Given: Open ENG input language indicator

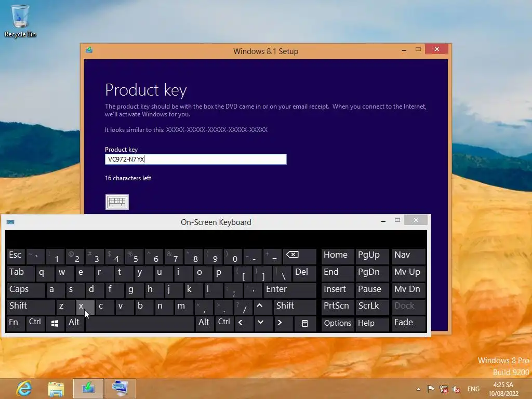Looking at the screenshot, I should pyautogui.click(x=473, y=389).
